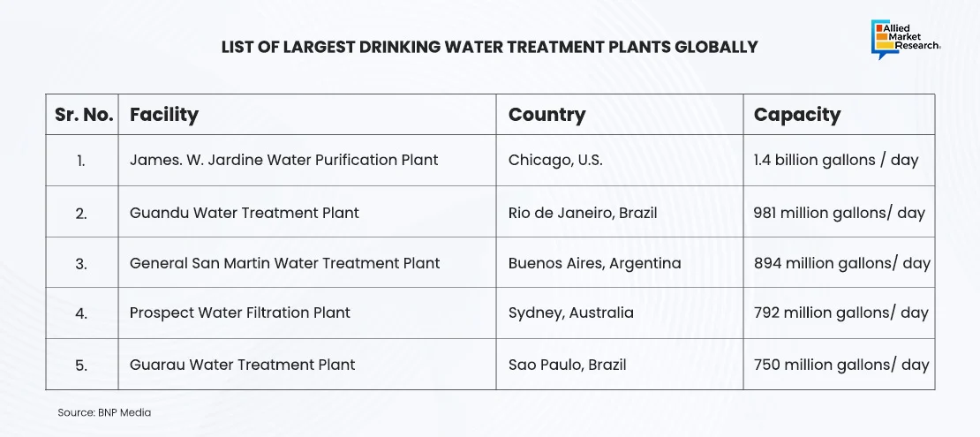Viewport: 980px width, 437px height.
Task: Click the Guandu Water Treatment Plant cell
Action: point(244,213)
